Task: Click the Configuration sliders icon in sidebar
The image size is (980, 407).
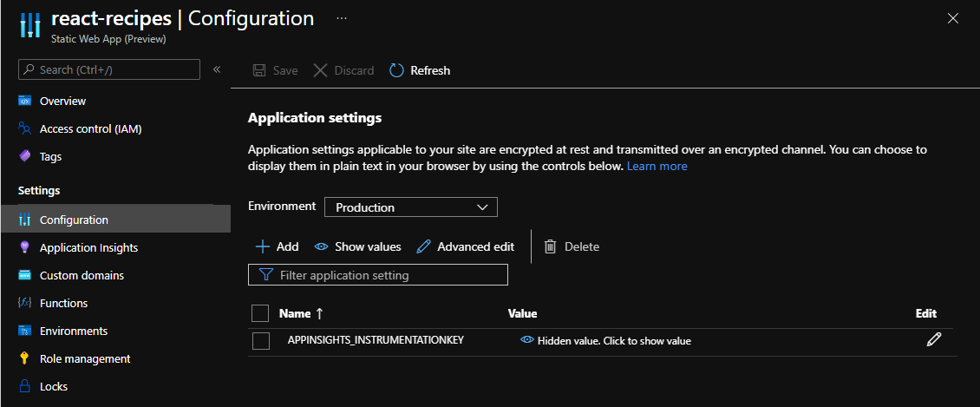Action: coord(24,220)
